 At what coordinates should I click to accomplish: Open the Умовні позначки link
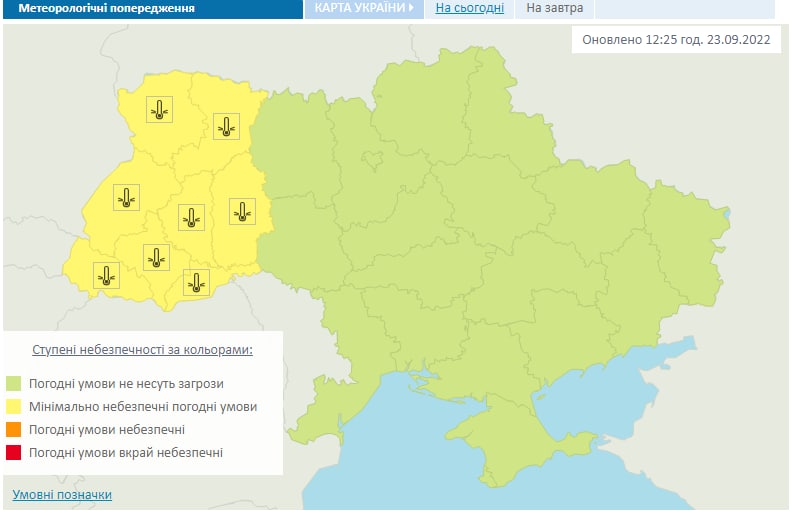point(62,495)
